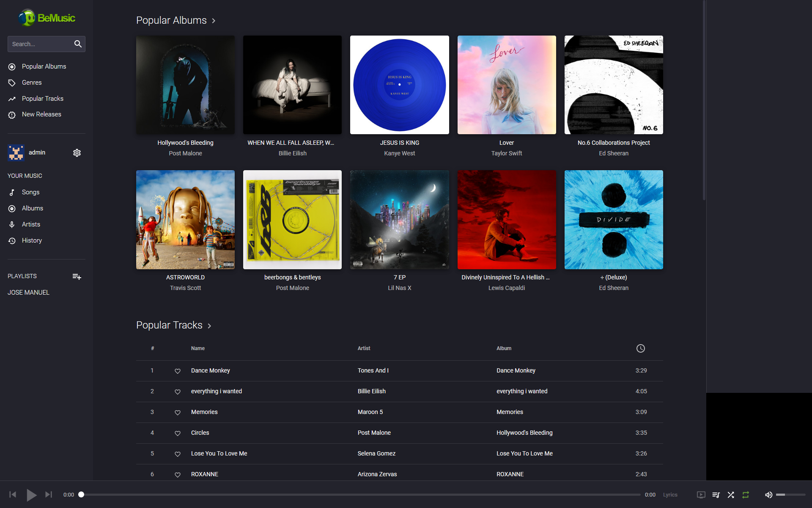Open the play queue icon
812x508 pixels.
[x=716, y=495]
